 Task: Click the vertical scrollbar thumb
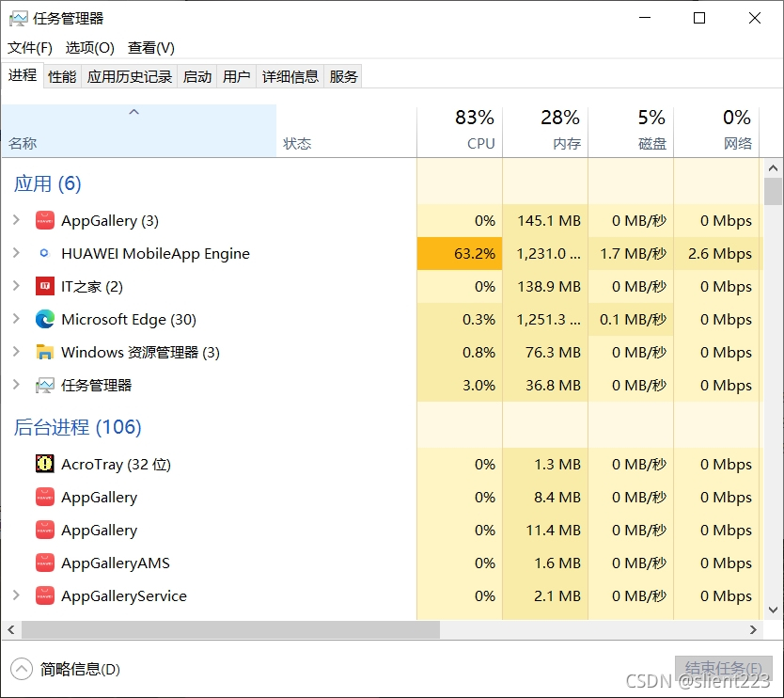773,192
